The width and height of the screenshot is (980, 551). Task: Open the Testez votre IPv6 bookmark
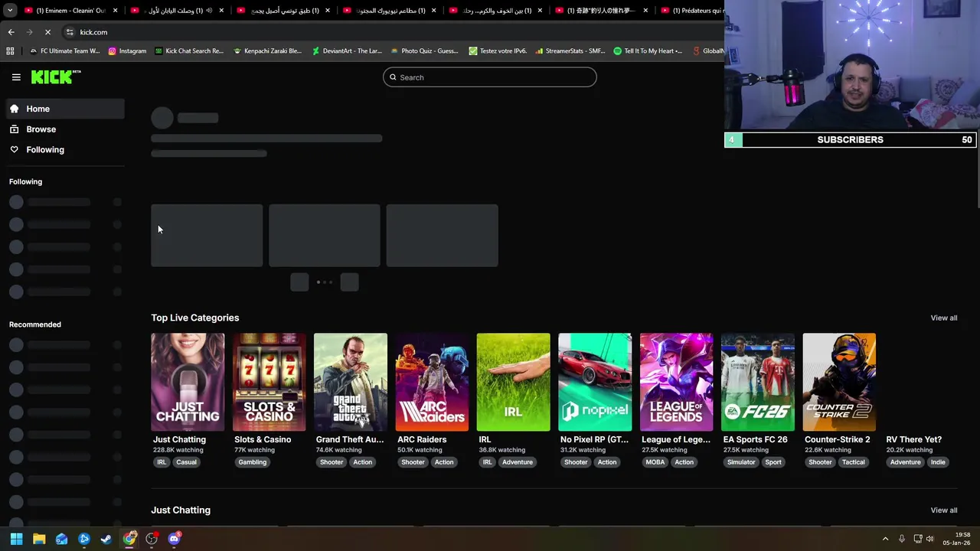[498, 51]
